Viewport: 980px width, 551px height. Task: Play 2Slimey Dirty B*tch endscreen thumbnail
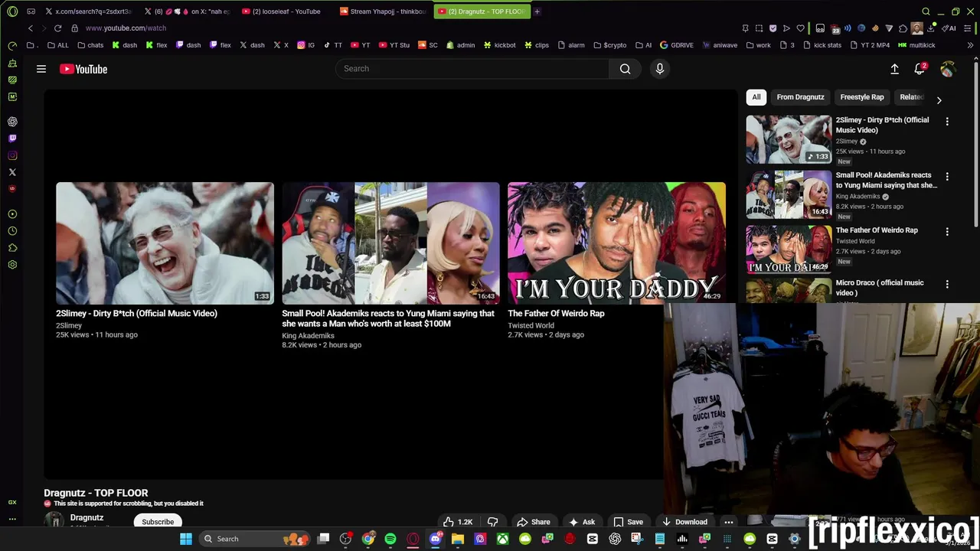click(165, 243)
